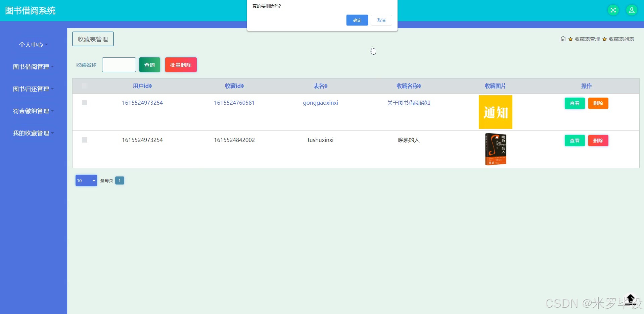Click the 操作 column header

[587, 86]
